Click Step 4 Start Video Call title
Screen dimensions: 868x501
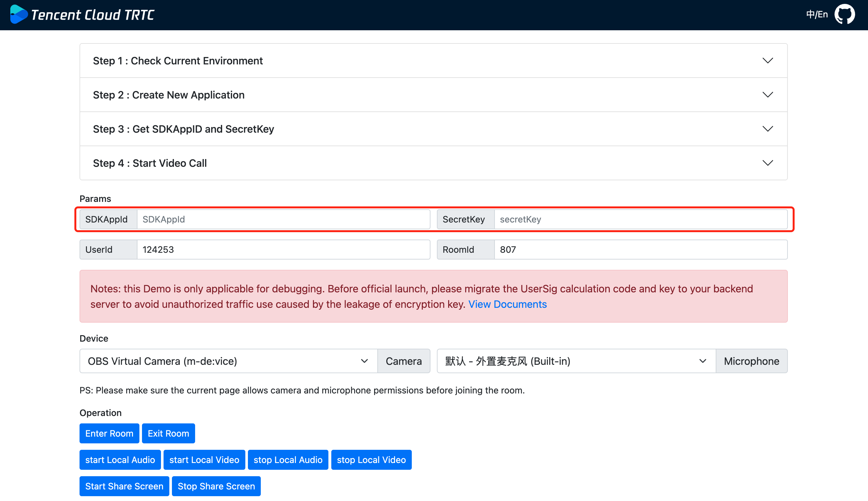(x=150, y=163)
